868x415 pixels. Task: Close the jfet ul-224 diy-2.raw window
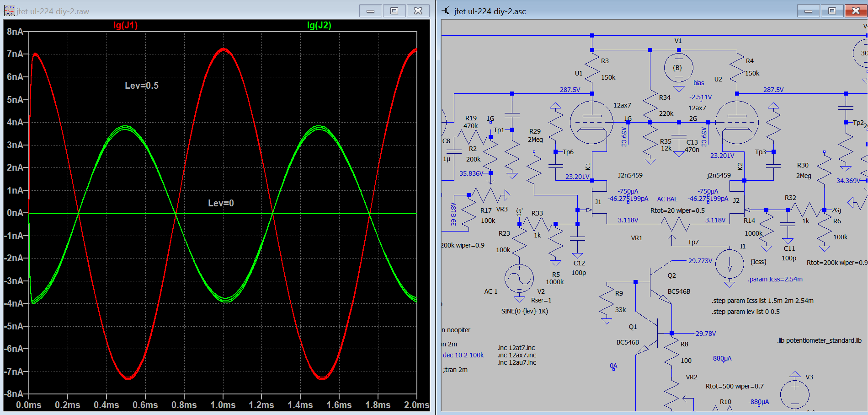coord(418,11)
